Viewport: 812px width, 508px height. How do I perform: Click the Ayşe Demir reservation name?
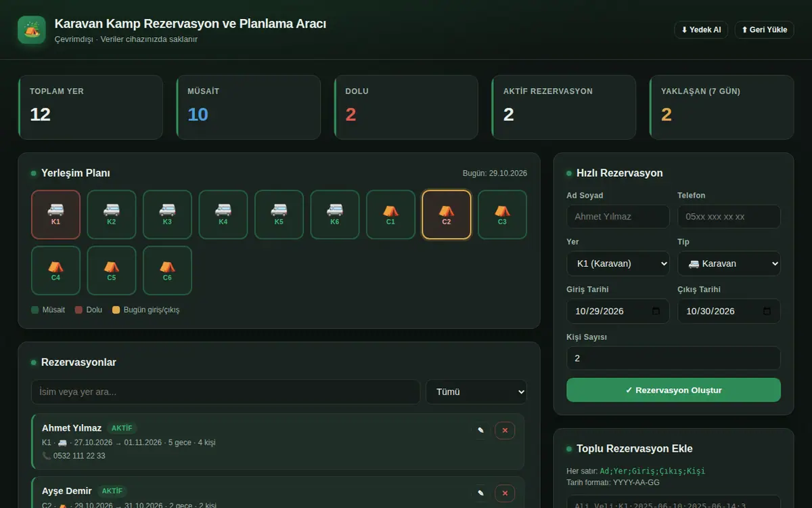(x=66, y=491)
